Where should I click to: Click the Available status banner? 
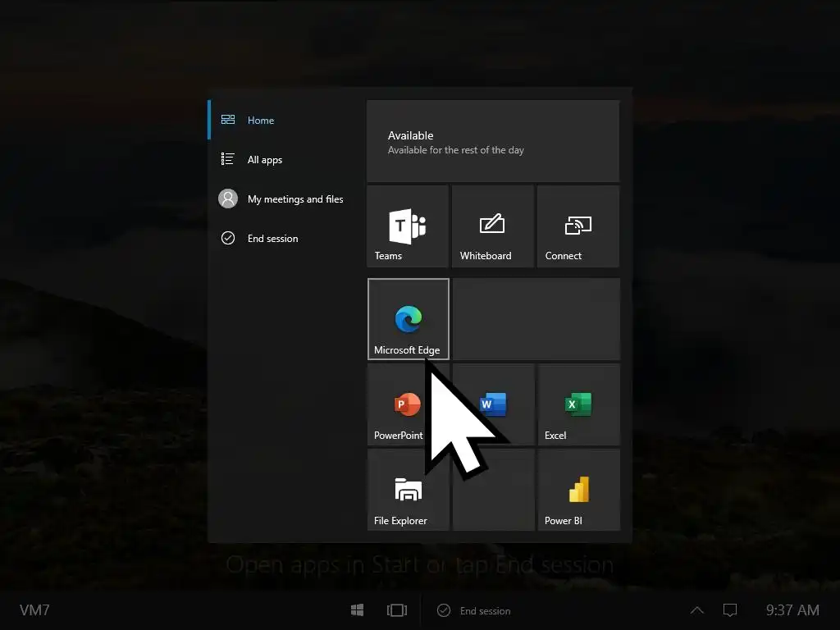(493, 141)
